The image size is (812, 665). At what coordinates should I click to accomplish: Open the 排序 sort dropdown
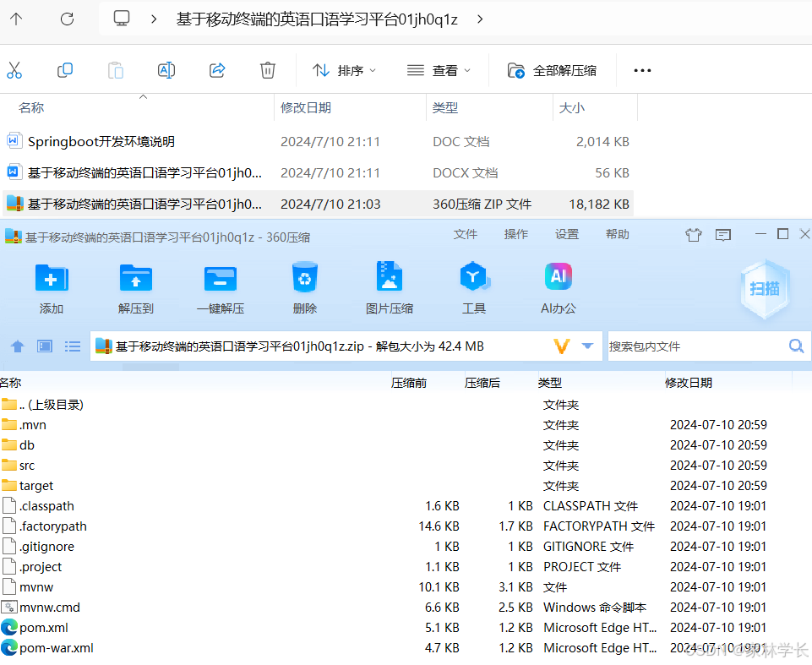click(x=344, y=70)
